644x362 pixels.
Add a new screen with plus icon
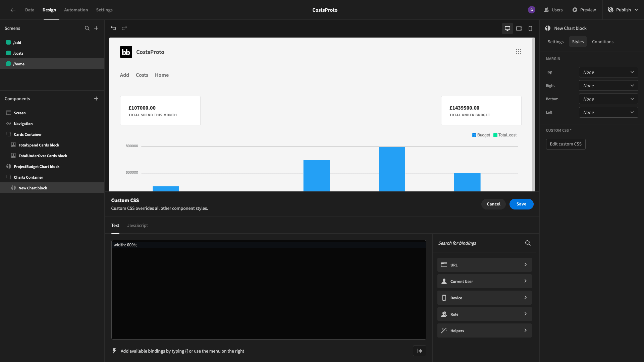click(x=96, y=28)
